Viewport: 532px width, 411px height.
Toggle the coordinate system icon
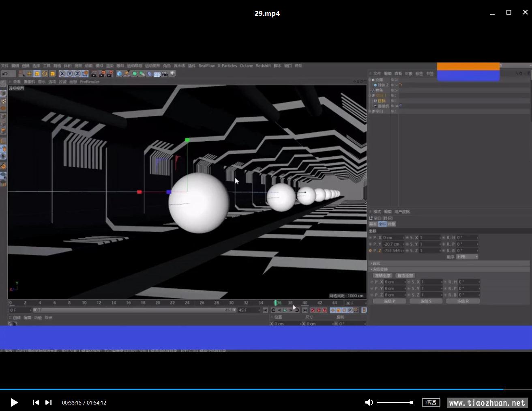click(85, 74)
